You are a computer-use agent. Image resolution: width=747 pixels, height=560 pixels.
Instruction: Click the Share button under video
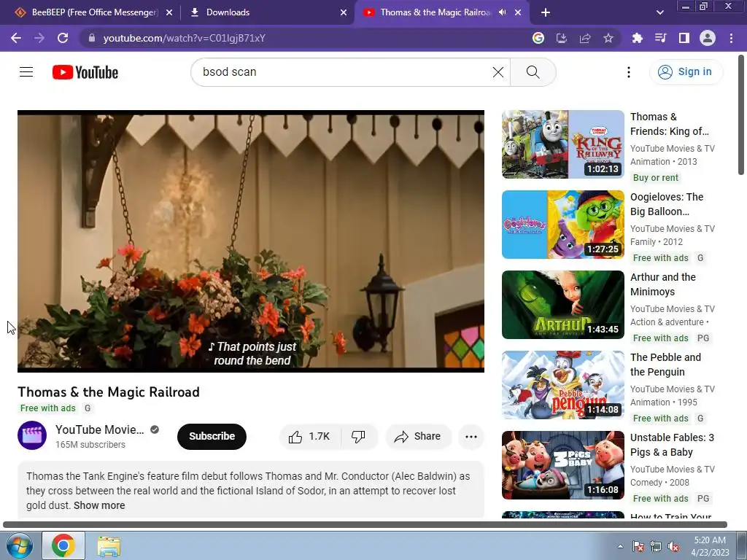point(418,437)
